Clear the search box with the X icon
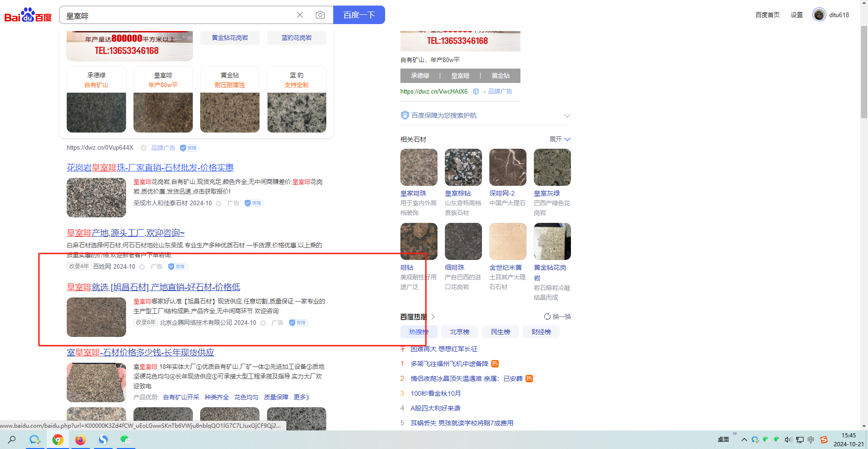868x449 pixels. 300,15
